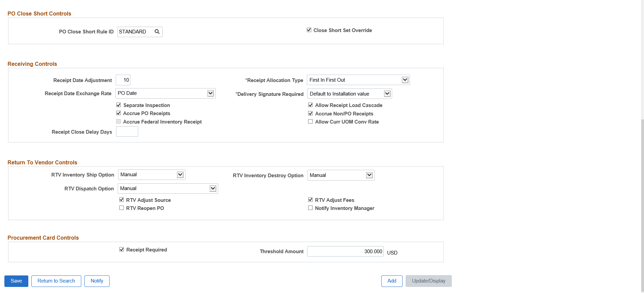The height and width of the screenshot is (293, 644).
Task: Click Receipt Date Adjustment field
Action: (x=123, y=80)
